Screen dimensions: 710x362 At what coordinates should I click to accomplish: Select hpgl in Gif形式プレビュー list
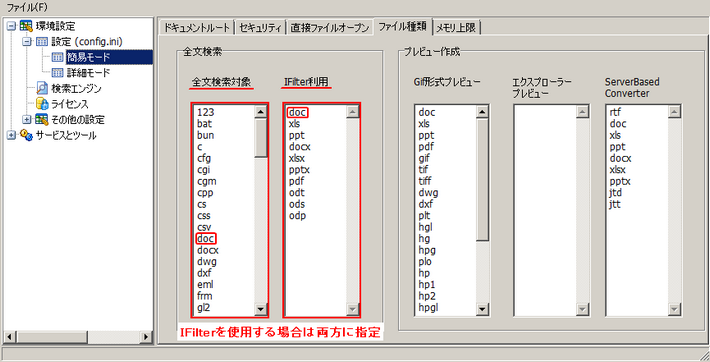click(x=428, y=307)
